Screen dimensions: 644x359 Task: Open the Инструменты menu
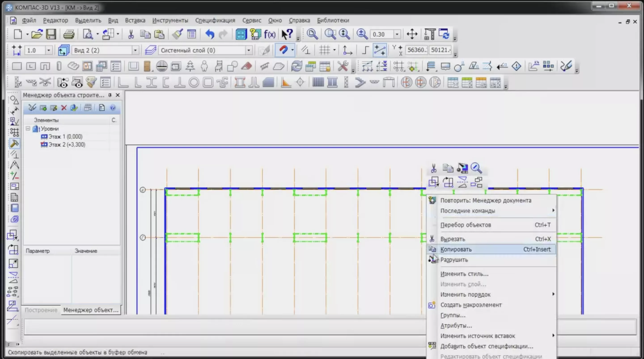coord(170,20)
